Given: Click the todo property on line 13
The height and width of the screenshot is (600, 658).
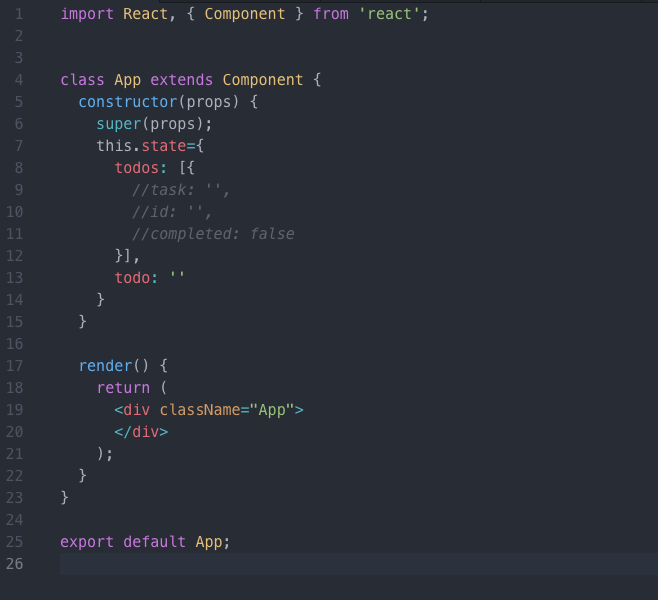Looking at the screenshot, I should click(132, 278).
